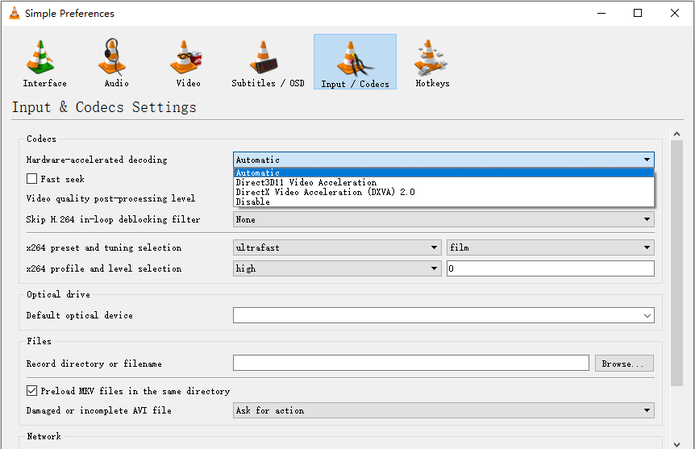Click the Hardware-accelerated decoding label

(97, 160)
